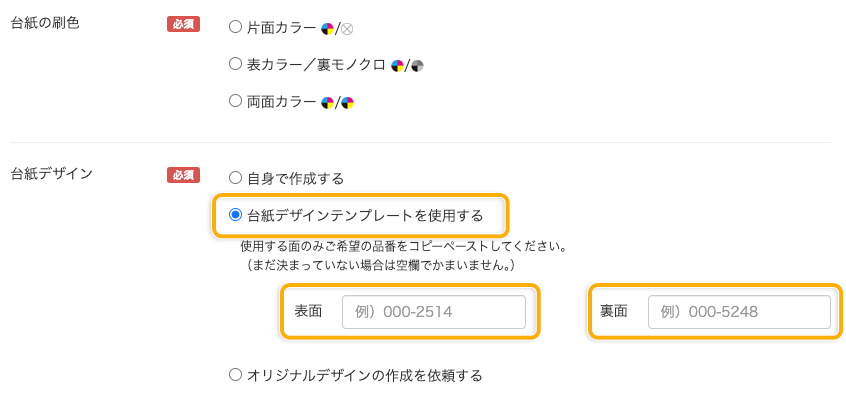The width and height of the screenshot is (846, 405).
Task: Click the red 必須 badge for 台紙デザイン
Action: pos(184,175)
